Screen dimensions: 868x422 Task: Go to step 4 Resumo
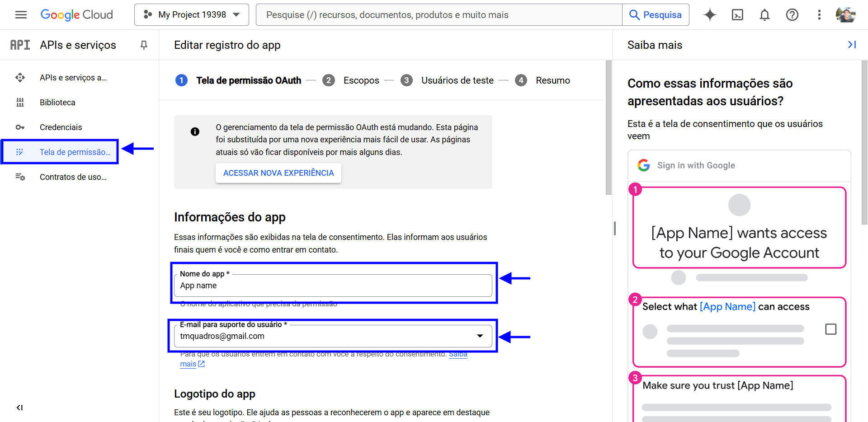[542, 80]
